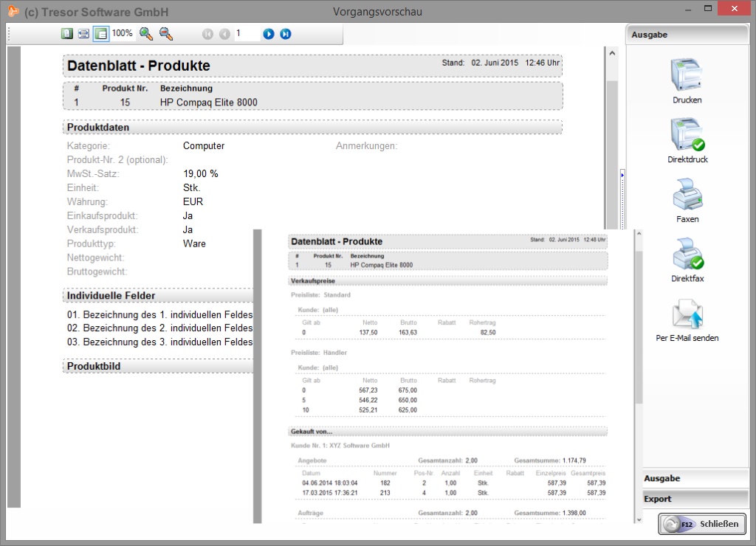Image resolution: width=756 pixels, height=546 pixels.
Task: Jump to the last page
Action: (286, 34)
